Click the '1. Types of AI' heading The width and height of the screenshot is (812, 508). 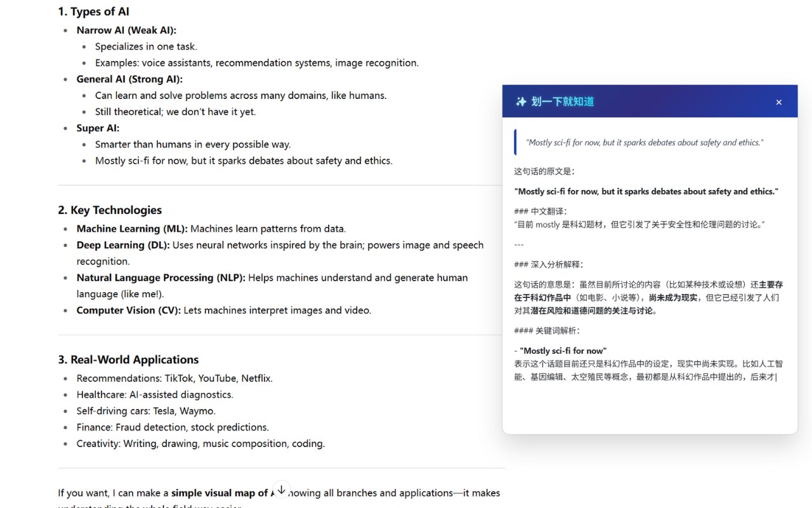coord(94,11)
